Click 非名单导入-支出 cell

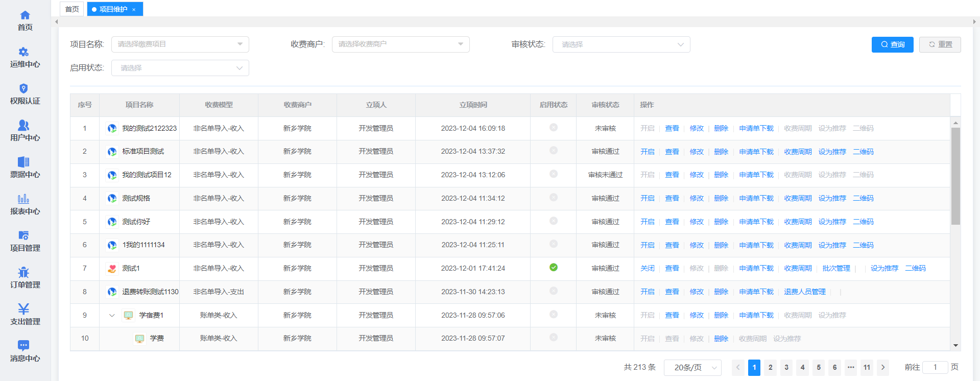point(219,292)
